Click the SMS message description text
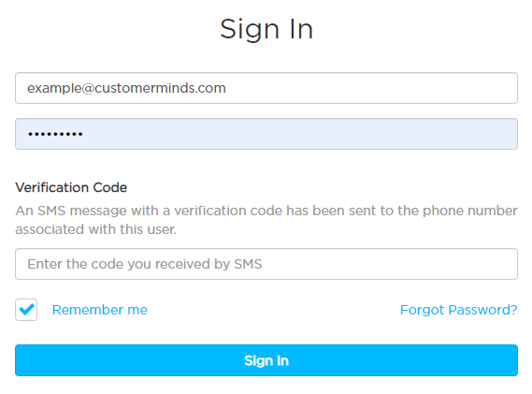Viewport: 532px width, 394px height. (x=266, y=220)
